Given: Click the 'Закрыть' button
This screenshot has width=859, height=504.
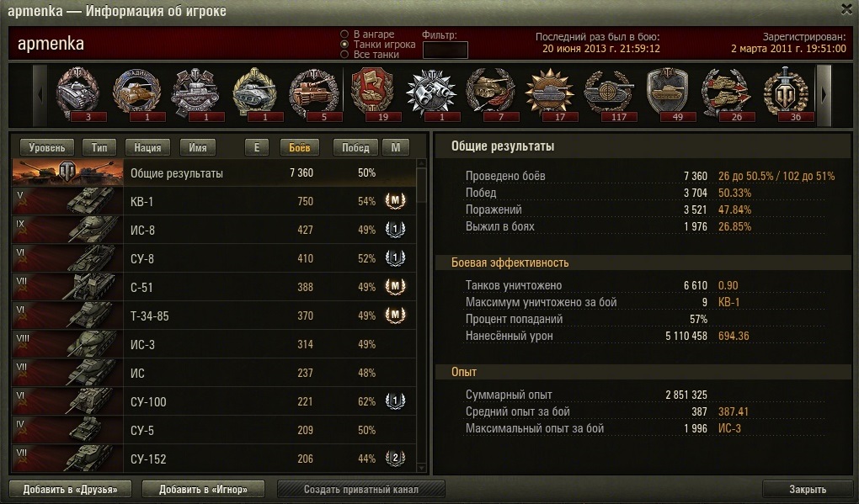Looking at the screenshot, I should [808, 489].
